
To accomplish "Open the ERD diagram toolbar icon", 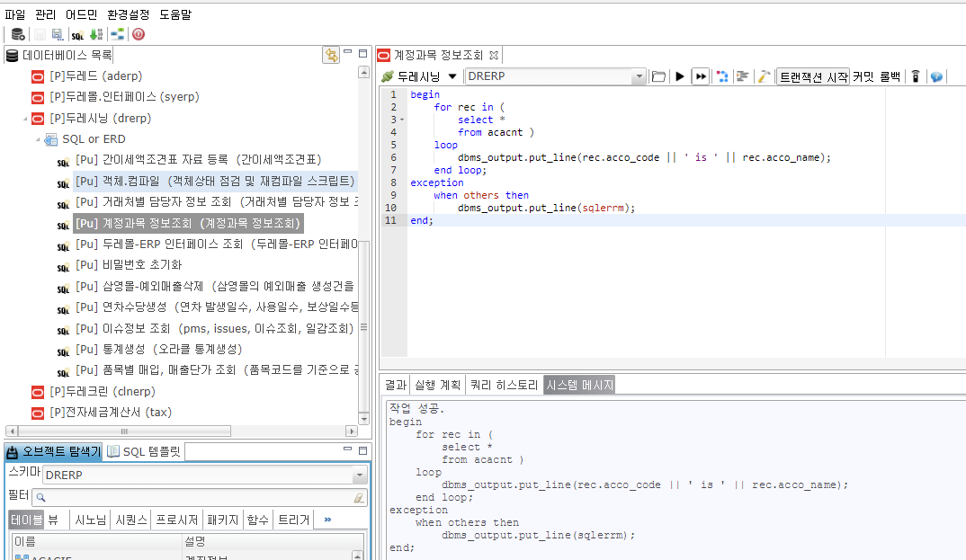I will pos(117,33).
